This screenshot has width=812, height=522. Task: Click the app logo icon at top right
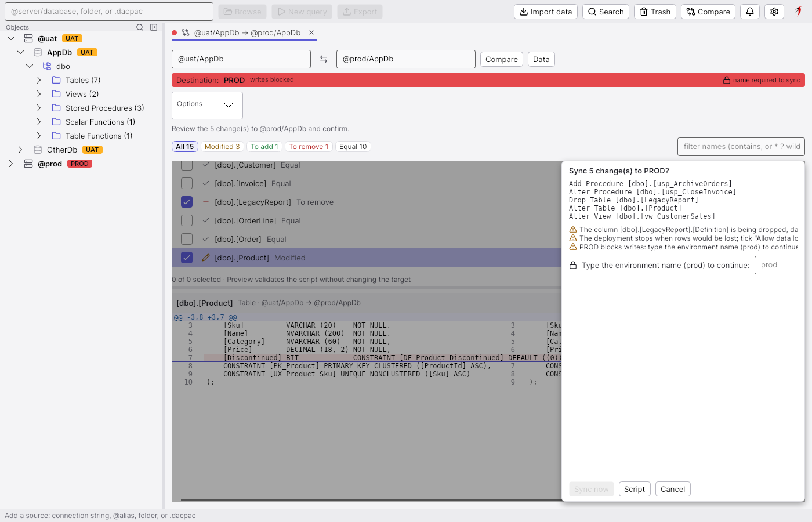pyautogui.click(x=798, y=12)
